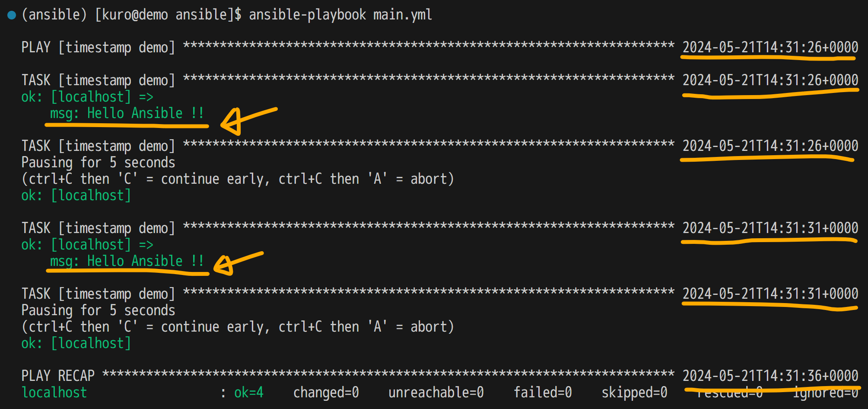Click the blue dot command status indicator
The image size is (868, 409).
click(12, 16)
